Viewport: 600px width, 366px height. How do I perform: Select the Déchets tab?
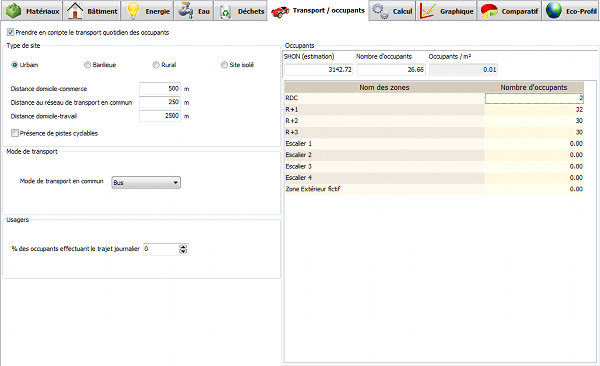click(x=240, y=11)
